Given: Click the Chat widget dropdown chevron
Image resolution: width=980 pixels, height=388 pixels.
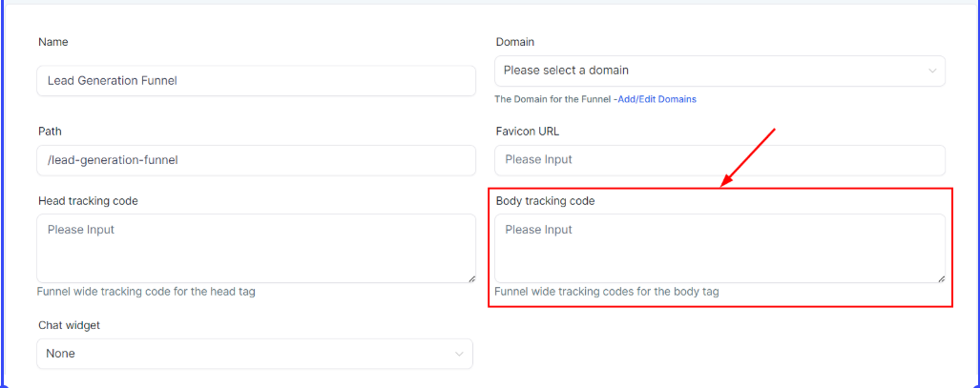Looking at the screenshot, I should (x=460, y=354).
